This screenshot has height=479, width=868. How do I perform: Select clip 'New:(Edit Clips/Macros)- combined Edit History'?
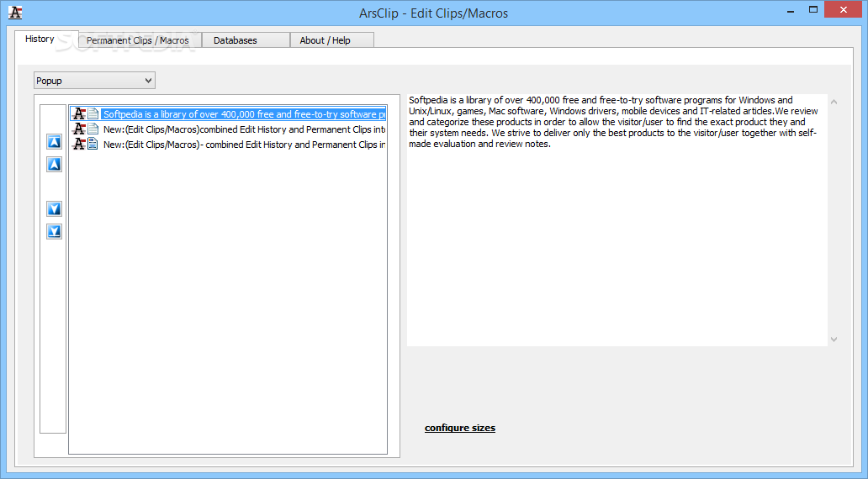[x=244, y=144]
